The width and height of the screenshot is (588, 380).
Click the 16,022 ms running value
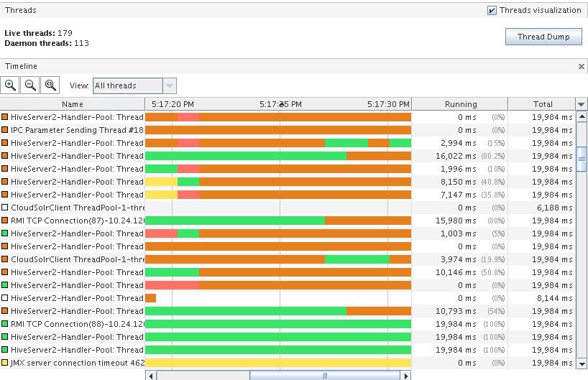tap(456, 156)
